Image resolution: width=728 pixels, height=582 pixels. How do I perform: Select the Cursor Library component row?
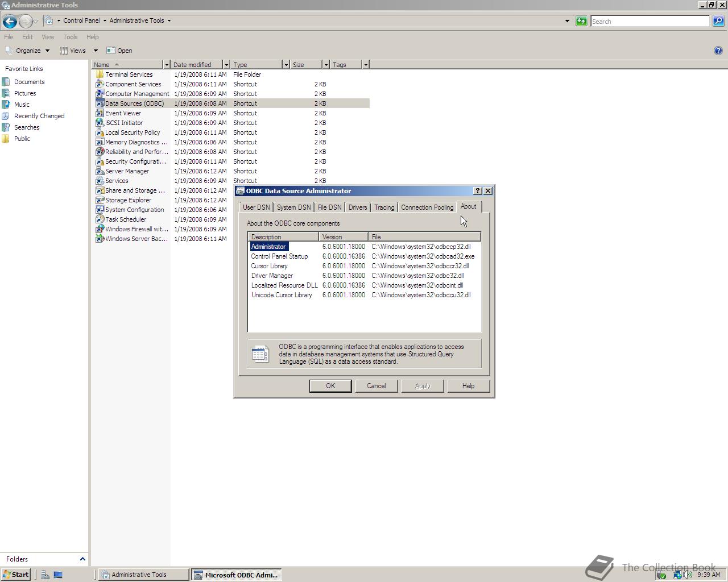(x=364, y=266)
